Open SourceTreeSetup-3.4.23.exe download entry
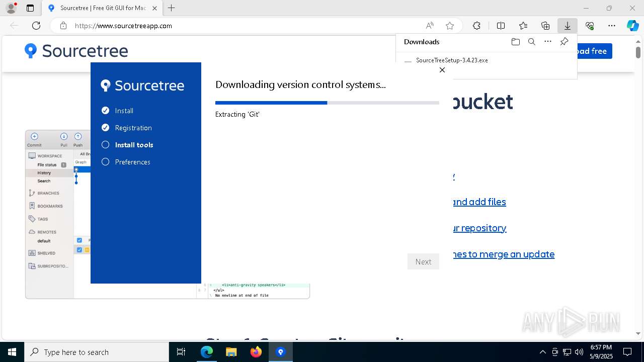 point(452,60)
